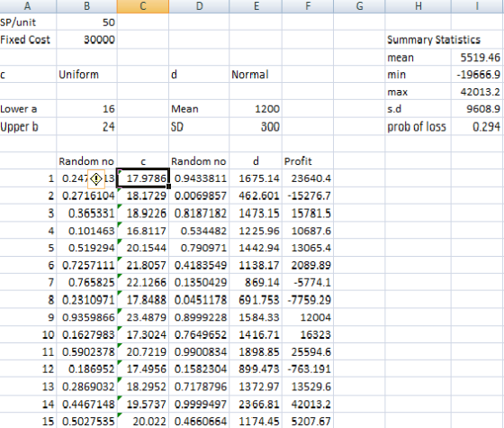The image size is (504, 428).
Task: Select cell 0.790971
Action: [x=199, y=248]
